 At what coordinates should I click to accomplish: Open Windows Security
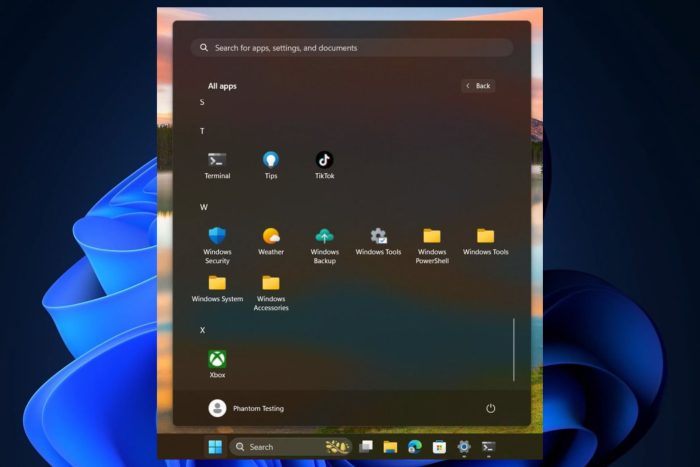tap(217, 246)
